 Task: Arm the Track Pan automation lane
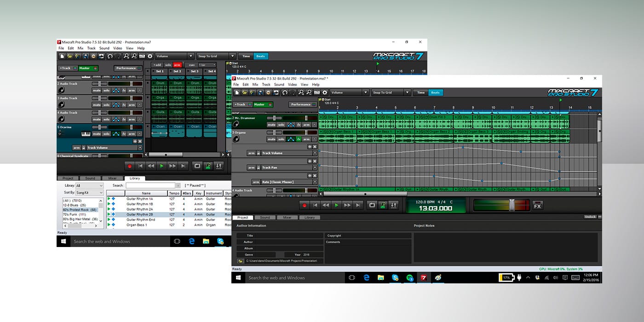251,167
